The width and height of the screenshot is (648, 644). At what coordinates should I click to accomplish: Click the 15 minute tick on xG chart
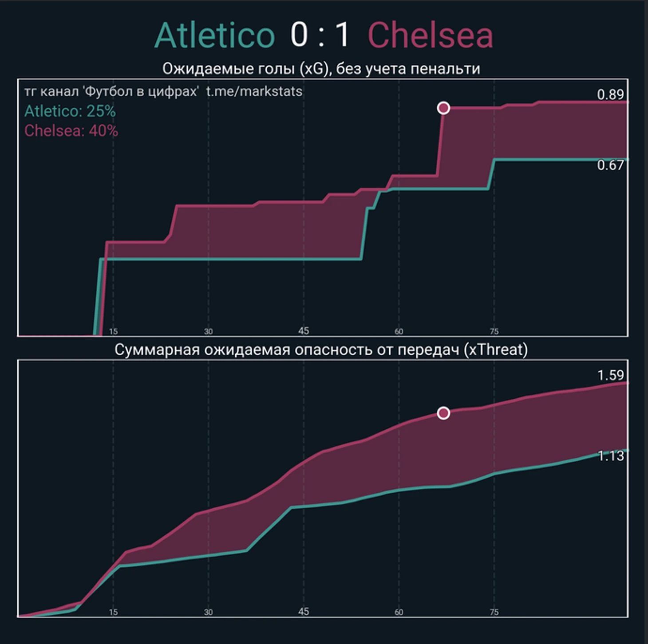tap(113, 331)
